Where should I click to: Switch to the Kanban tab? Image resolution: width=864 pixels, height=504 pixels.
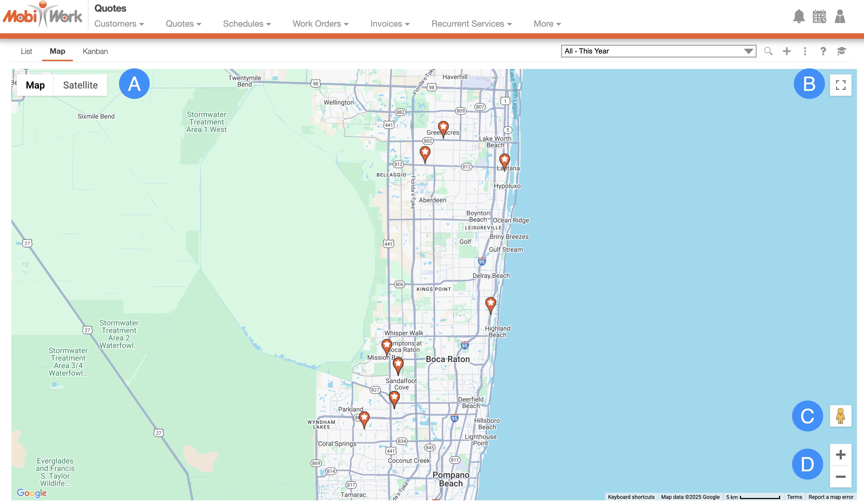95,51
